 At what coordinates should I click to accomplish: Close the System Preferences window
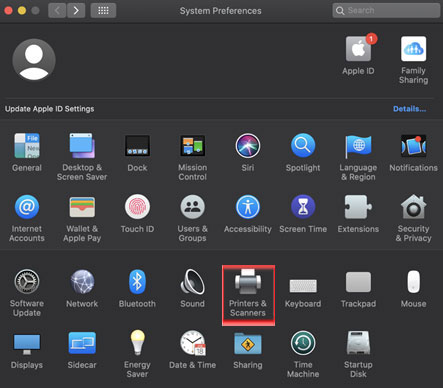[8, 10]
